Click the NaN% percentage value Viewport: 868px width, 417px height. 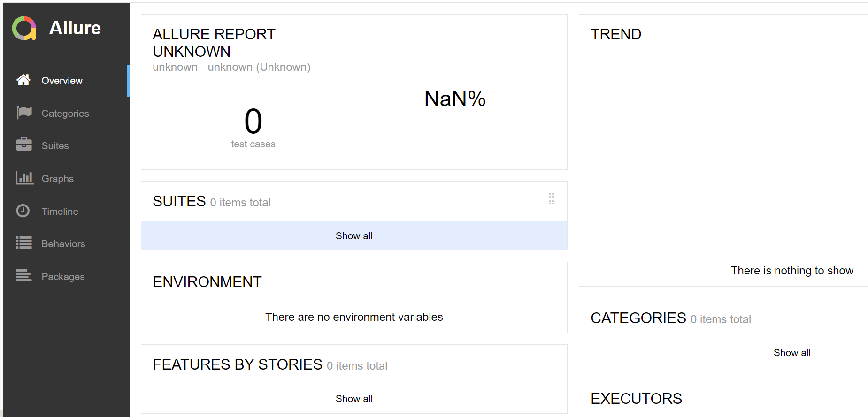point(455,99)
